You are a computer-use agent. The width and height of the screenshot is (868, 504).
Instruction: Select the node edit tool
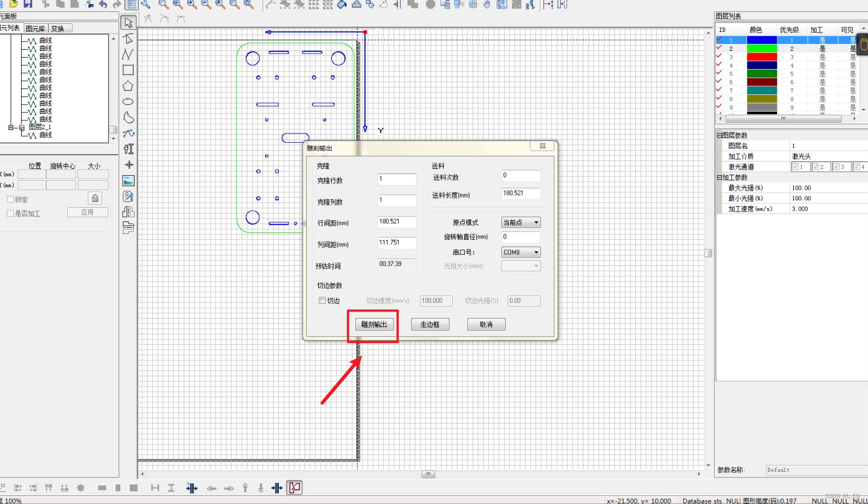pyautogui.click(x=128, y=39)
